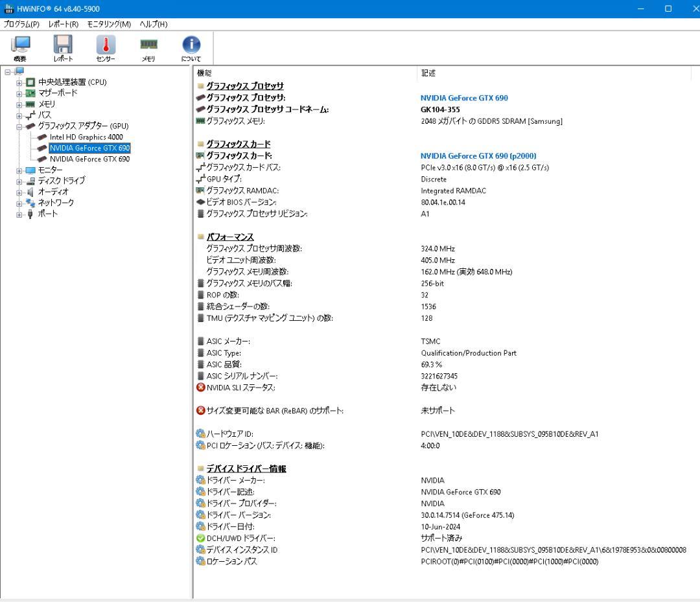
Task: Expand the バス tree node
Action: click(19, 116)
